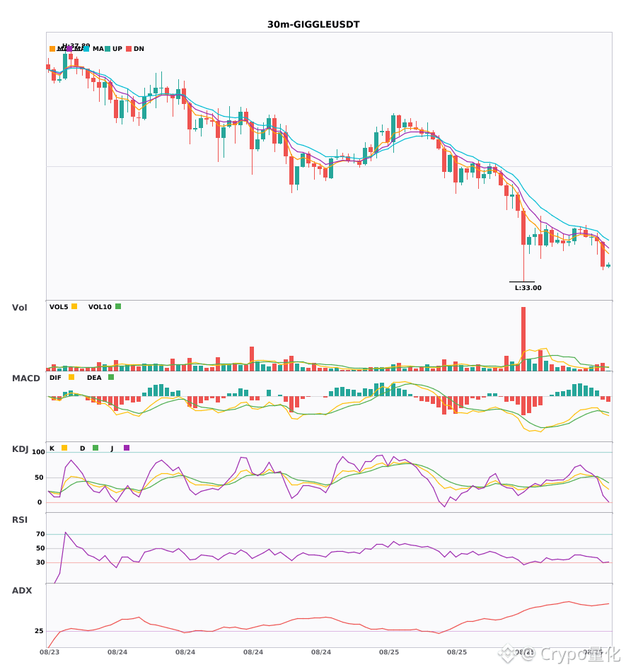Viewport: 626px width, 672px height.
Task: Click the RSI axis value 30
Action: (x=40, y=562)
